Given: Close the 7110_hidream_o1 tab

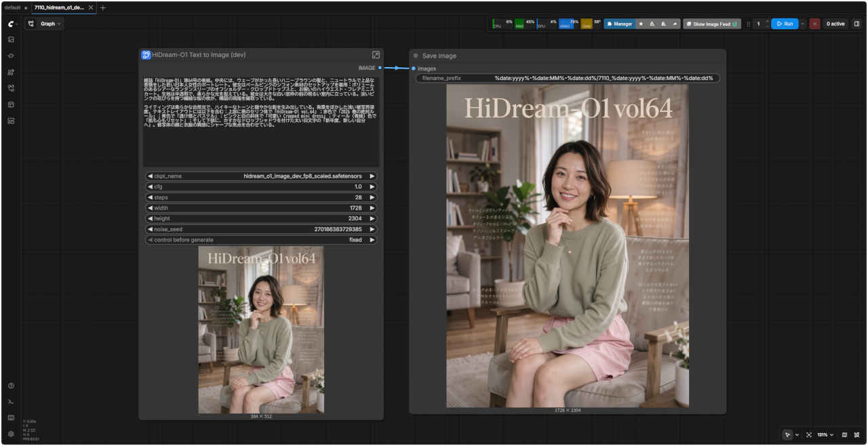Looking at the screenshot, I should click(x=92, y=7).
